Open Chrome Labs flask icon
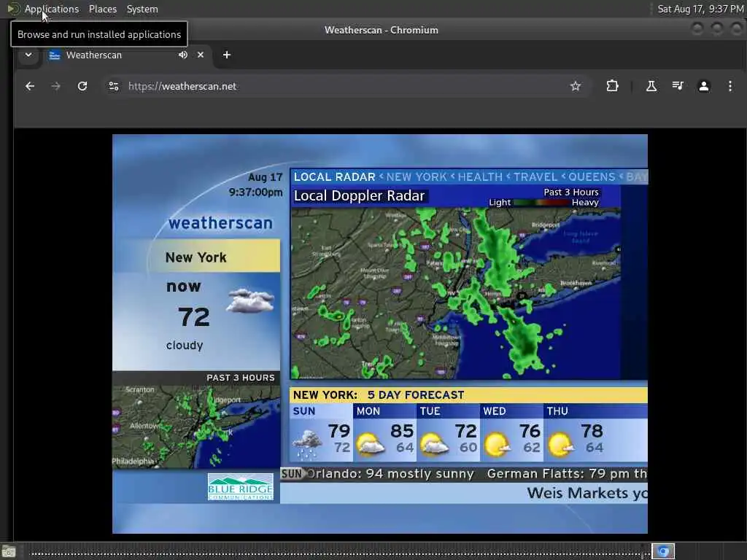747x560 pixels. [x=651, y=86]
